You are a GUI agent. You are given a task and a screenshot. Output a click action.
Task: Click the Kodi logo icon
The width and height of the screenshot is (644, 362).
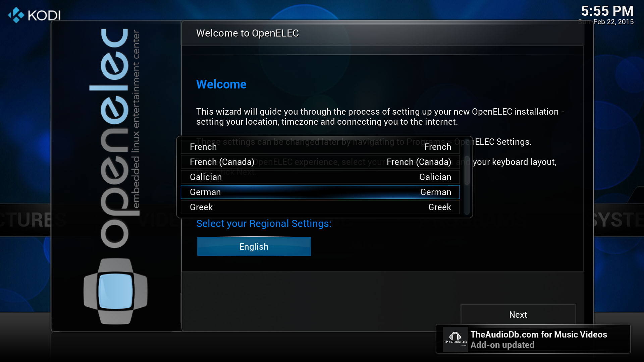pyautogui.click(x=16, y=15)
